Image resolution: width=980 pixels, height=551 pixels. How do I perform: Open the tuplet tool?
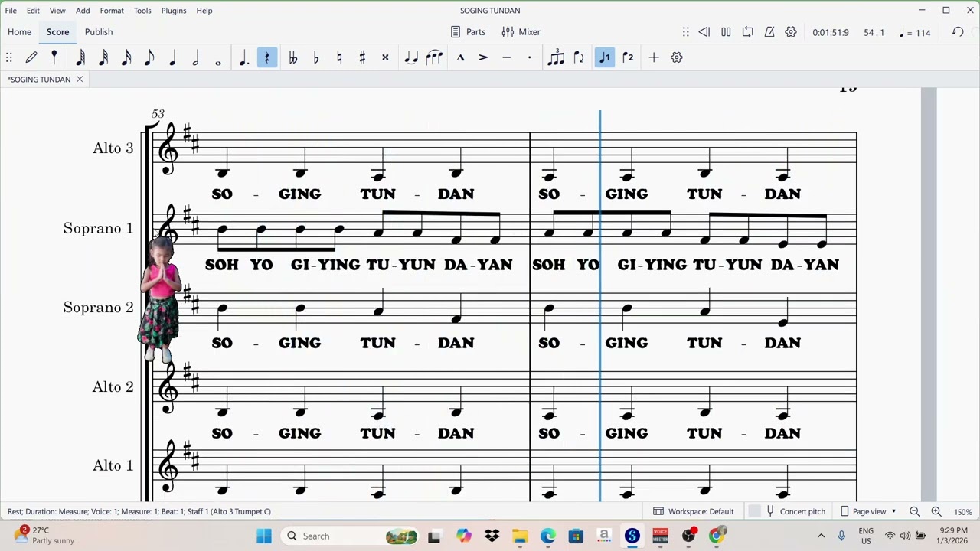556,57
